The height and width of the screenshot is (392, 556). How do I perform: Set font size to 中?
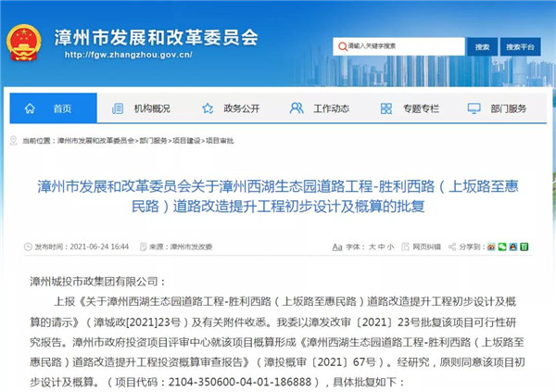click(381, 247)
